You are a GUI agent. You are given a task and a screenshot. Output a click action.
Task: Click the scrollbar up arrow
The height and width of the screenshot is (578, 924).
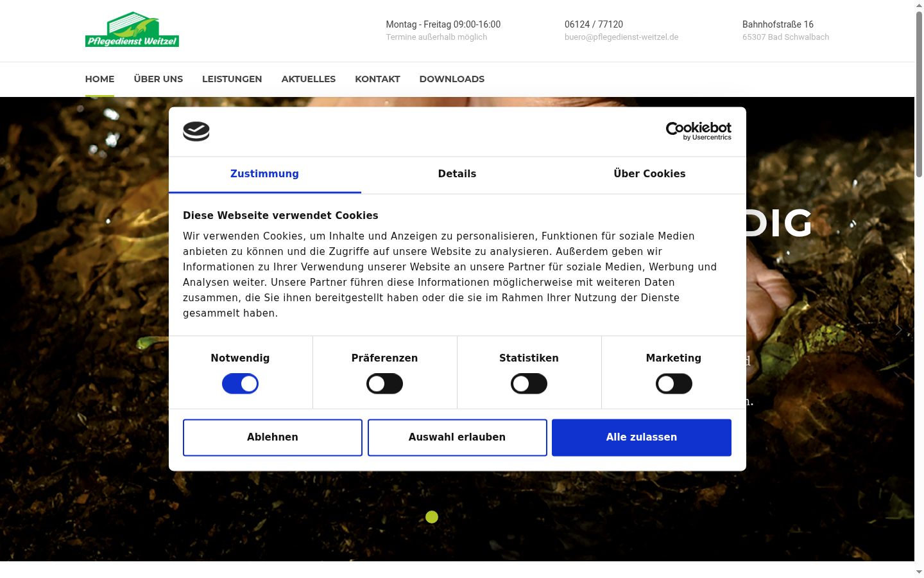[x=919, y=5]
